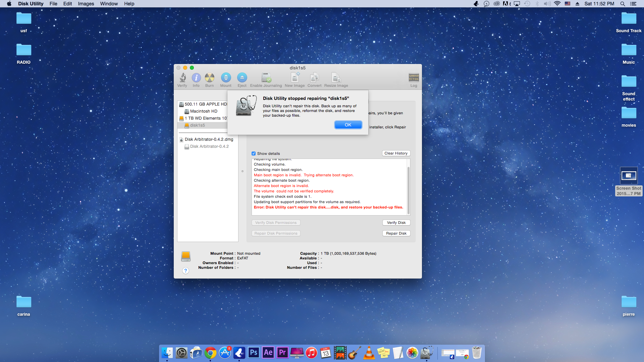Open the Images menu
This screenshot has width=644, height=362.
(86, 4)
